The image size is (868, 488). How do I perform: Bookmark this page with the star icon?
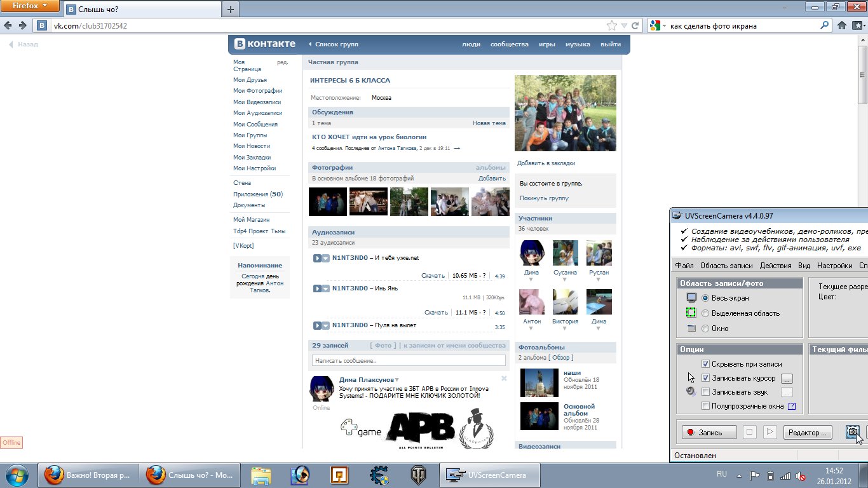[611, 26]
